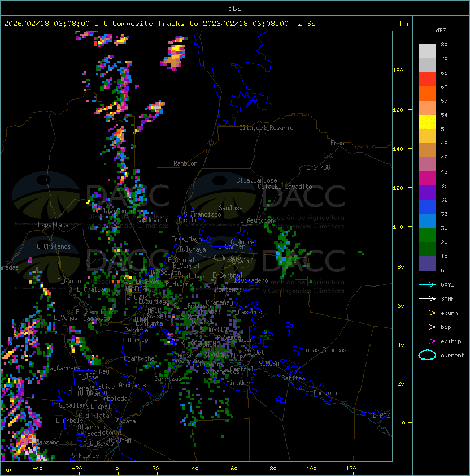Click the 'current' legend label
470x476 pixels.
click(452, 355)
